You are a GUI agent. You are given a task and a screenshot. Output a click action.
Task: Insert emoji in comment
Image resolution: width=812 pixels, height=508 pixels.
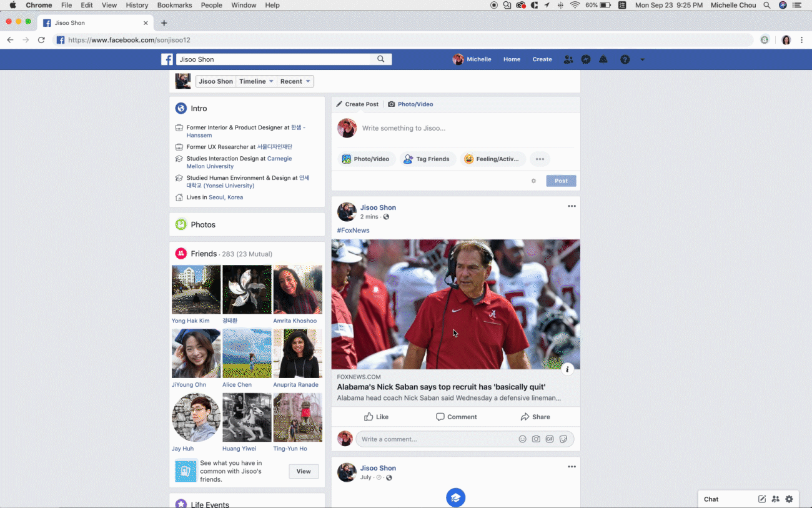point(522,439)
